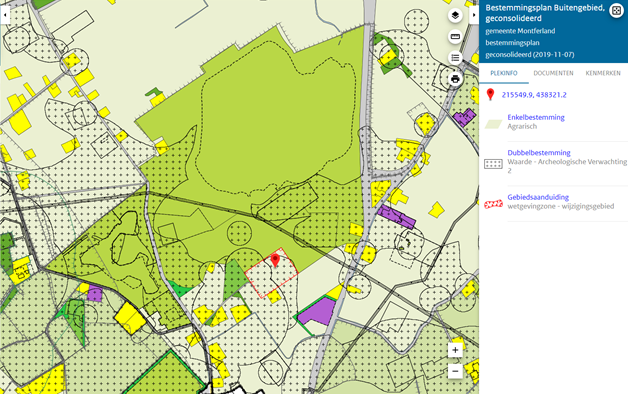The image size is (628, 394).
Task: Zoom out with the minus button
Action: click(455, 371)
